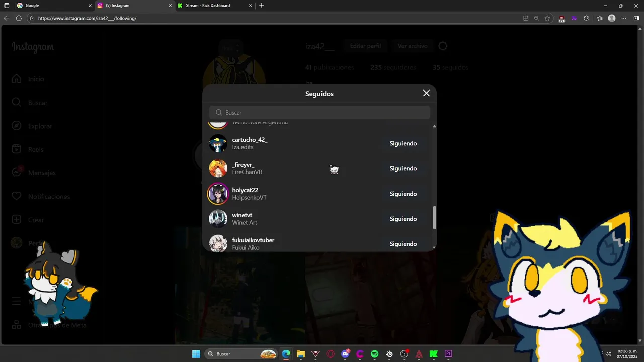
Task: Open Opera browser from taskbar
Action: pos(331,354)
